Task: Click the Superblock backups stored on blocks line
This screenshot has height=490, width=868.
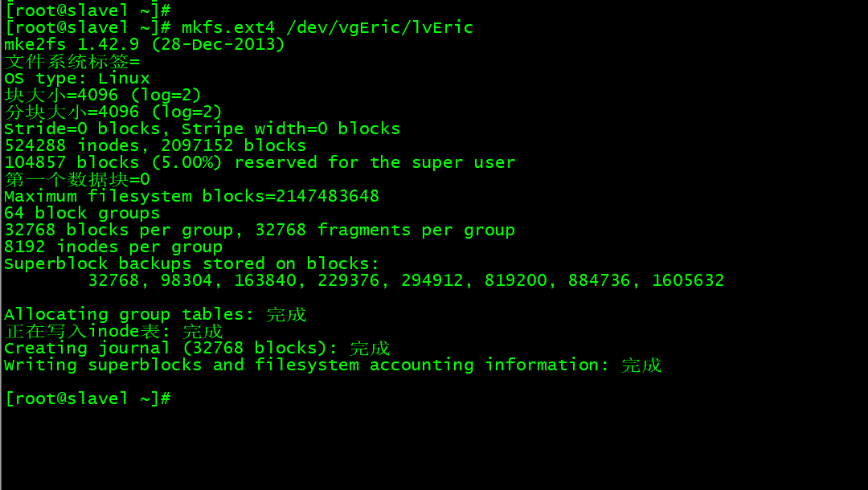Action: pyautogui.click(x=191, y=263)
